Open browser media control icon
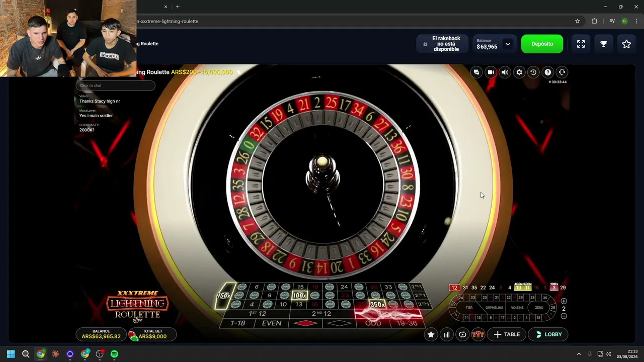Screen dimensions: 644x362 coord(612,21)
